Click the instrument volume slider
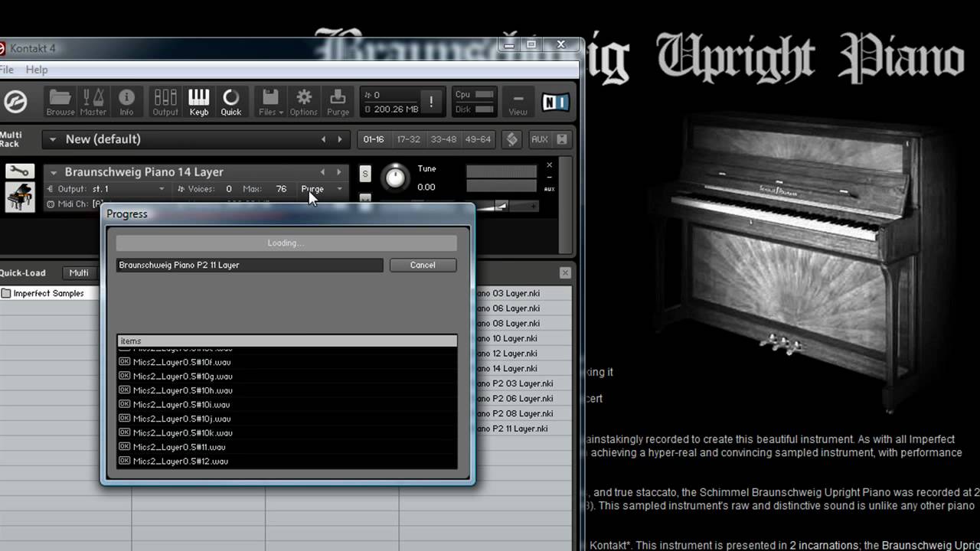 [x=501, y=206]
